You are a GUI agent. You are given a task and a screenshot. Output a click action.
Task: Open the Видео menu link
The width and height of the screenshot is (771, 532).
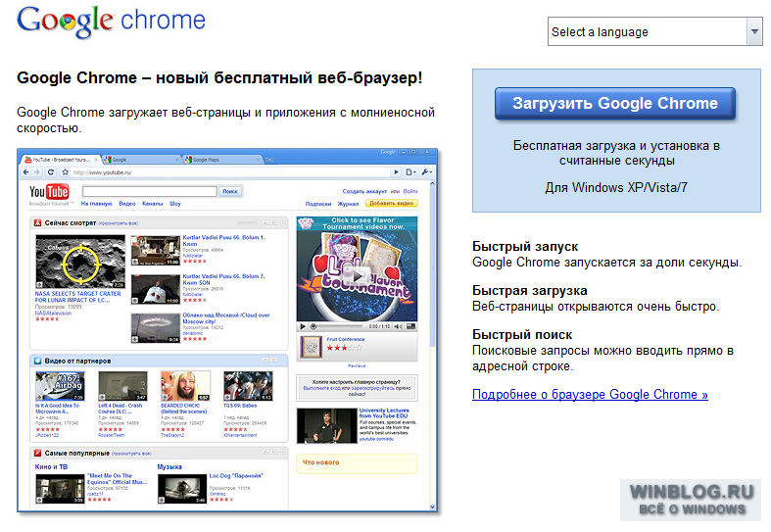[126, 204]
